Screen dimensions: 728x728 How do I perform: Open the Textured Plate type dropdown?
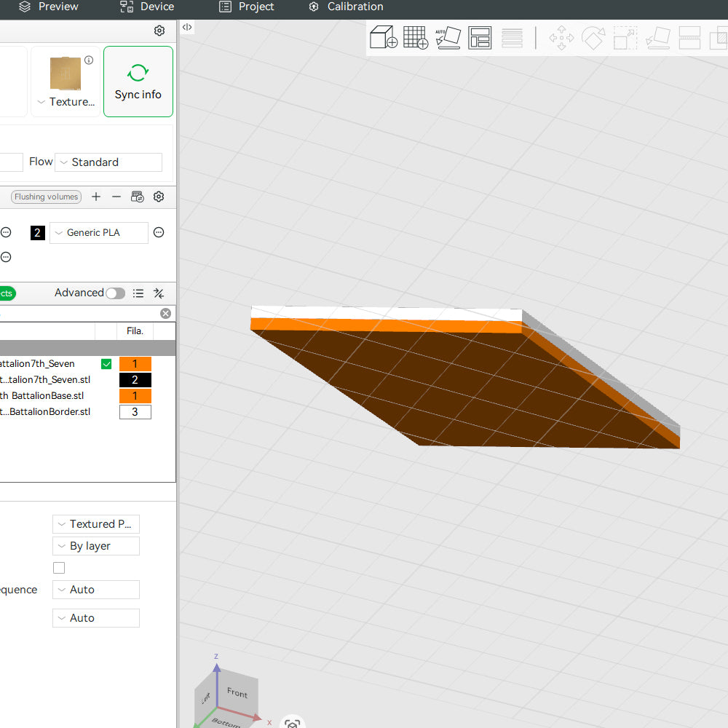(95, 523)
